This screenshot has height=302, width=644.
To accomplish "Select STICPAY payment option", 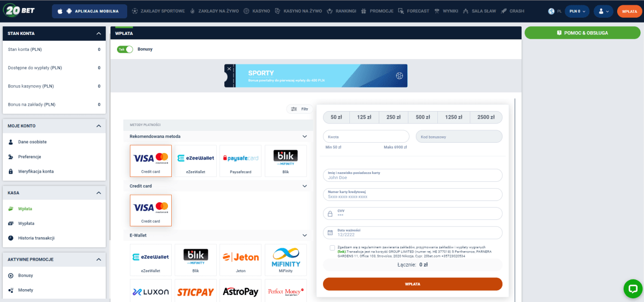I will tap(196, 291).
